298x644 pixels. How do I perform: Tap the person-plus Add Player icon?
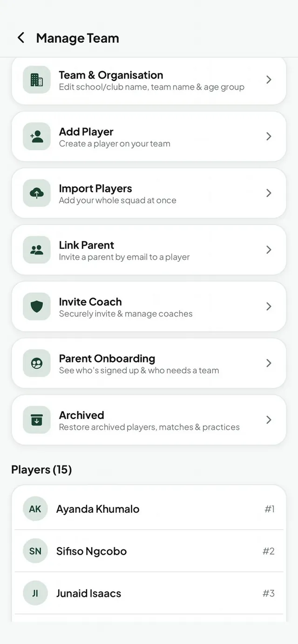37,136
